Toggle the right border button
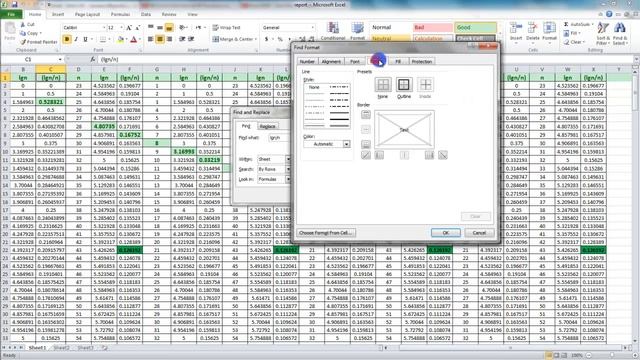The height and width of the screenshot is (360, 640). [429, 155]
